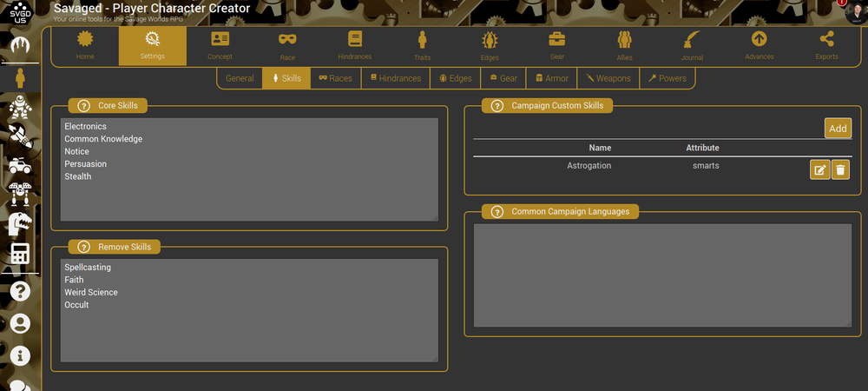Open the chat bubbles sidebar icon
The image size is (868, 391).
21,386
